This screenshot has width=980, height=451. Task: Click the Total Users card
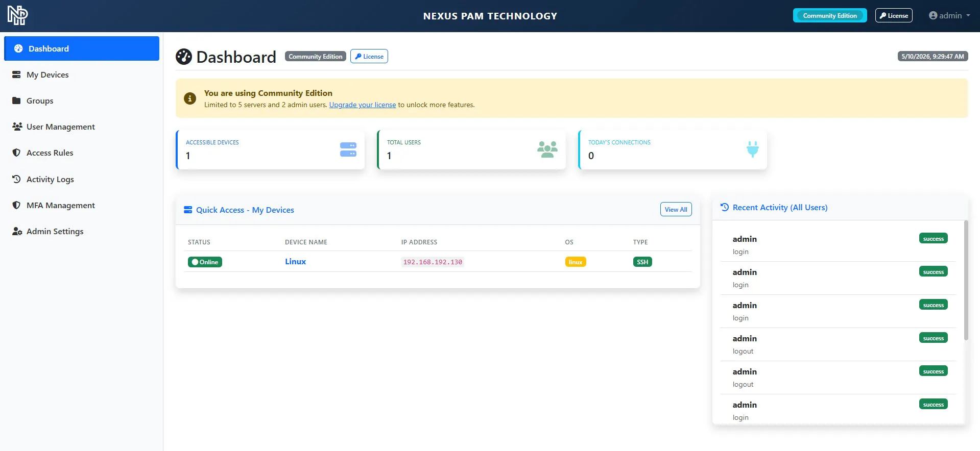471,149
